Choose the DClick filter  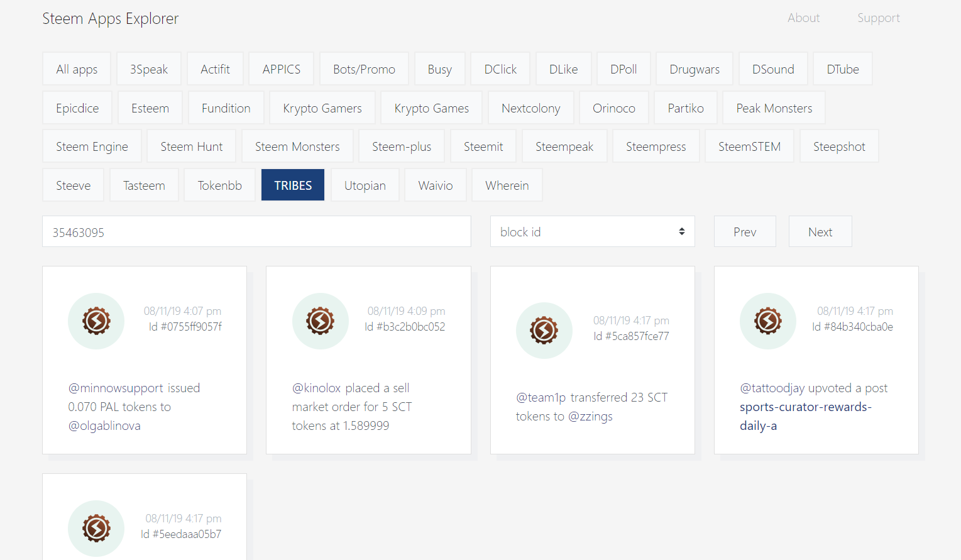(500, 69)
